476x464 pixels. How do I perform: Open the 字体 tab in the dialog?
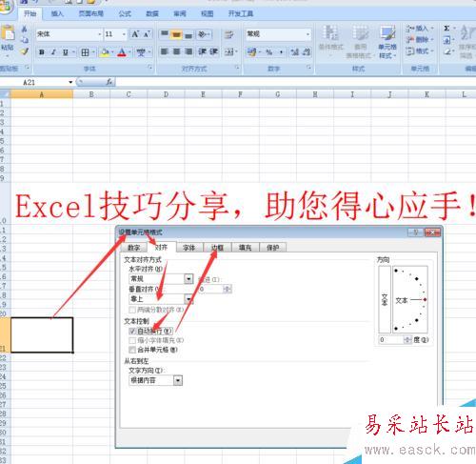click(188, 248)
